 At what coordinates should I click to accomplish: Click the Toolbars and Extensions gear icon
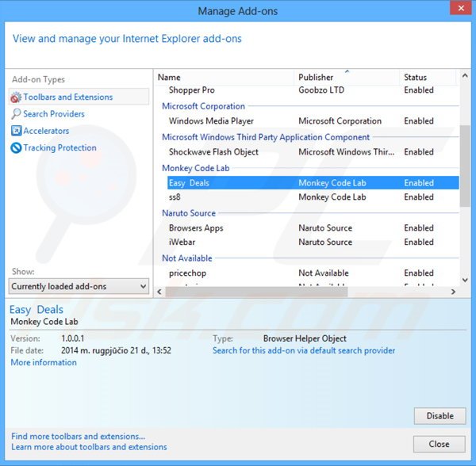point(16,97)
